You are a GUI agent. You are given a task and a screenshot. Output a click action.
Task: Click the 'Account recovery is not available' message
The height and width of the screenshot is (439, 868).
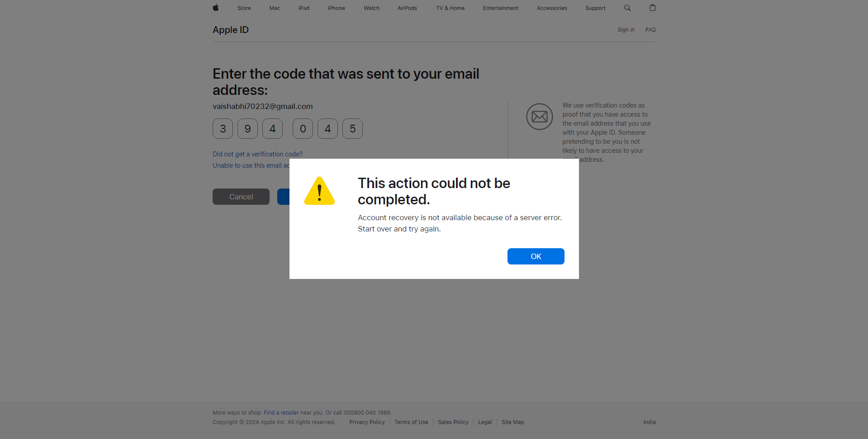pyautogui.click(x=460, y=223)
